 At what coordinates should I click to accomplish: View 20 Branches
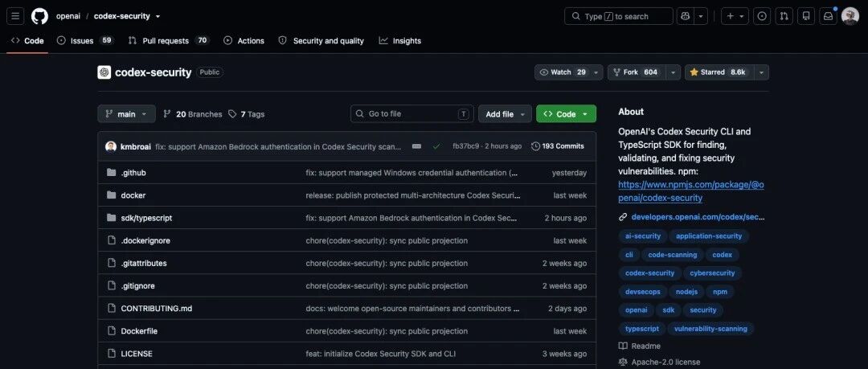[193, 114]
